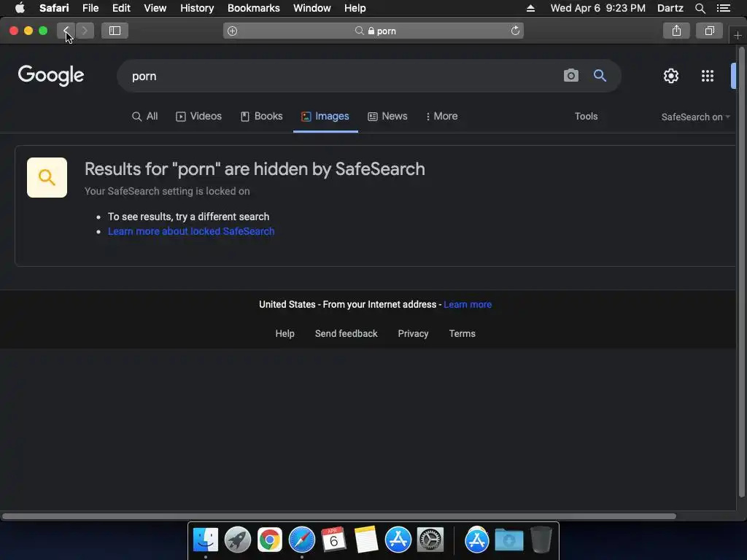The height and width of the screenshot is (560, 747).
Task: Show all tabs overview button
Action: [x=709, y=31]
